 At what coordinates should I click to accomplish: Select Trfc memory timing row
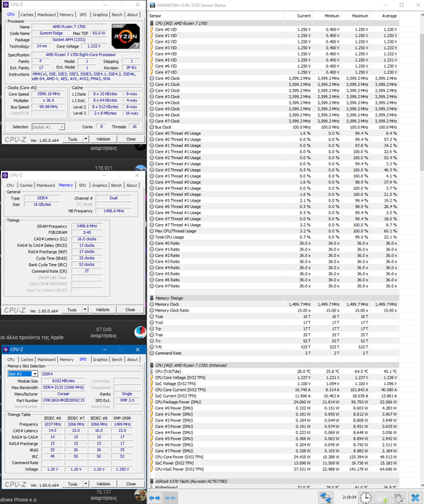[274, 346]
